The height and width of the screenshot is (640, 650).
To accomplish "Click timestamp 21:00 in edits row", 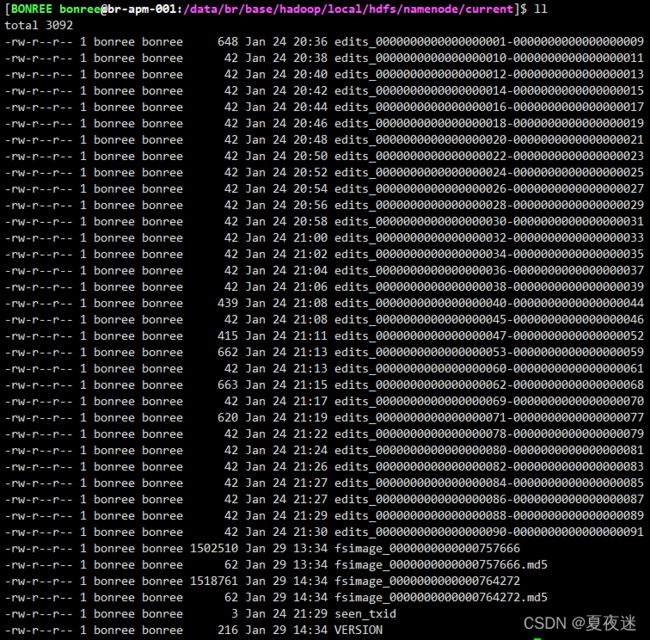I will 310,238.
